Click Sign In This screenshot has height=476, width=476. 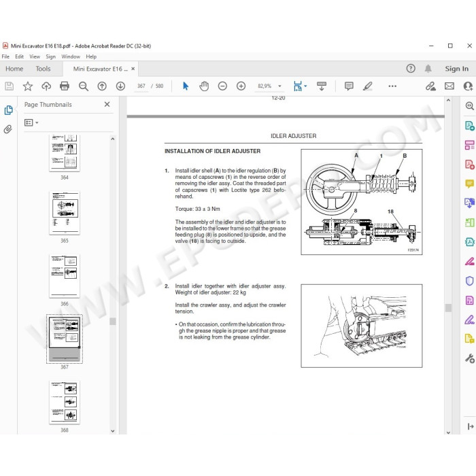(x=456, y=69)
